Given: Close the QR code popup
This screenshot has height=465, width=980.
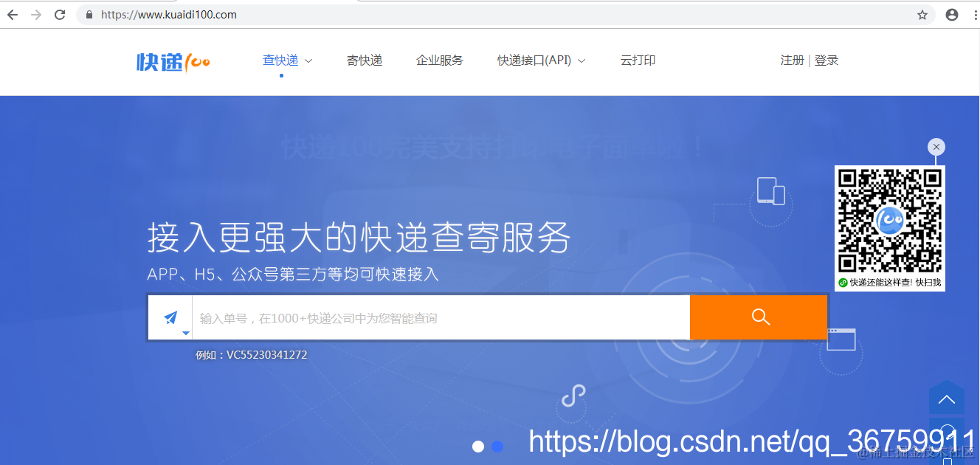Looking at the screenshot, I should tap(936, 147).
